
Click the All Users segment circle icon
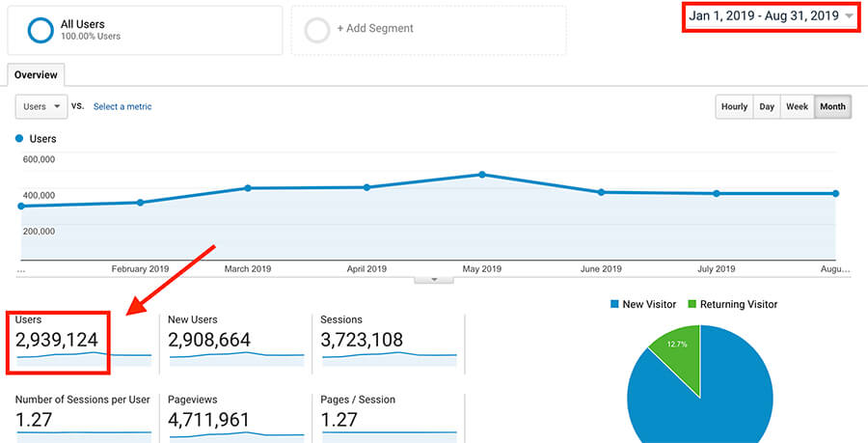(41, 30)
